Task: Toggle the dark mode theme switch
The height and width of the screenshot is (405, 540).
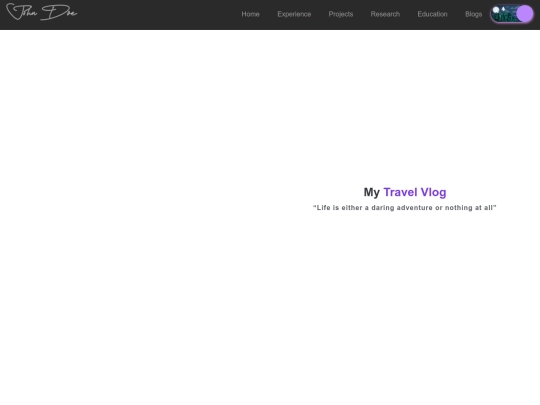Action: pyautogui.click(x=512, y=14)
